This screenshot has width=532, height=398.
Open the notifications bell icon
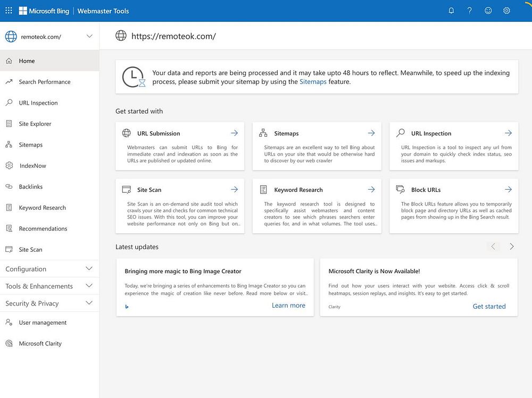coord(451,11)
